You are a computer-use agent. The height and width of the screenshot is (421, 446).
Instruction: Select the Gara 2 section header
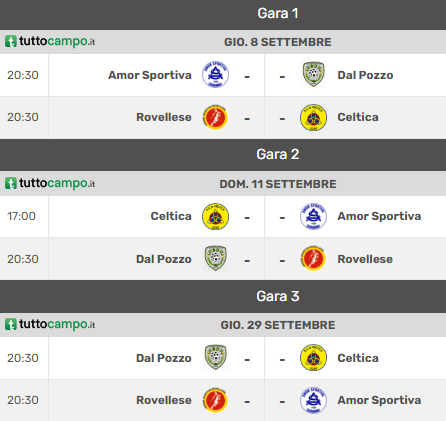[x=223, y=155]
